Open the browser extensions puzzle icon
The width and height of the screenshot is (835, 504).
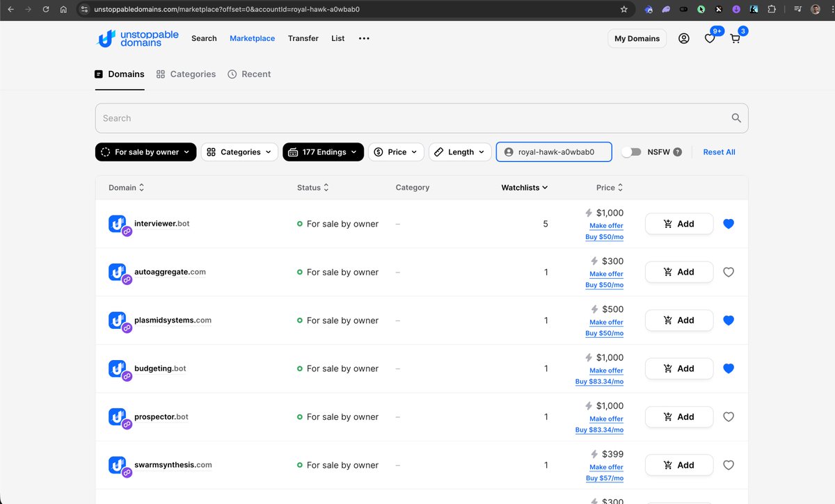(772, 10)
